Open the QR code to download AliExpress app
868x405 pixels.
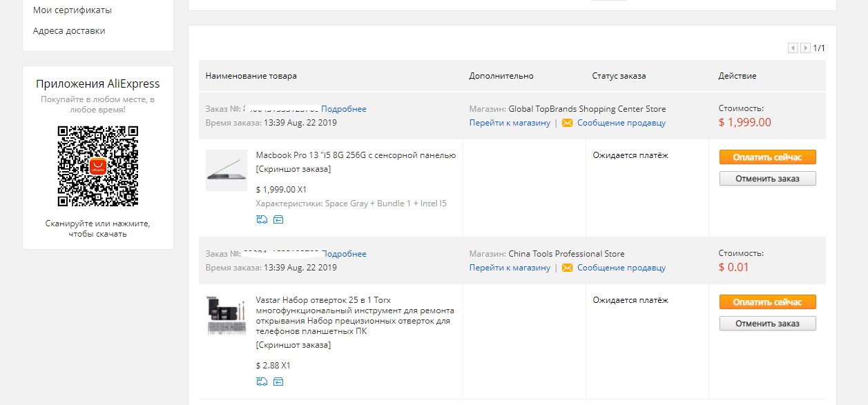coord(97,166)
